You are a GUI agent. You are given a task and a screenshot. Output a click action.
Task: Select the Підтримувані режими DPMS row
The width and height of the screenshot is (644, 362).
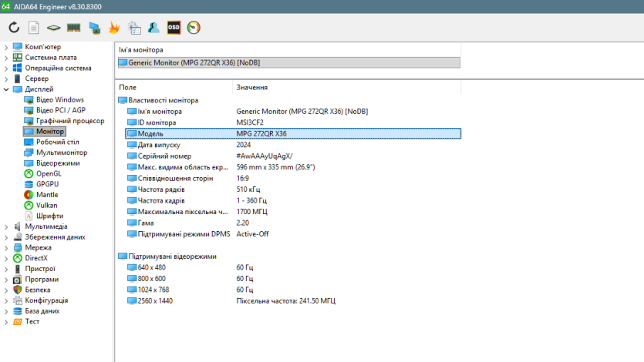pyautogui.click(x=293, y=234)
